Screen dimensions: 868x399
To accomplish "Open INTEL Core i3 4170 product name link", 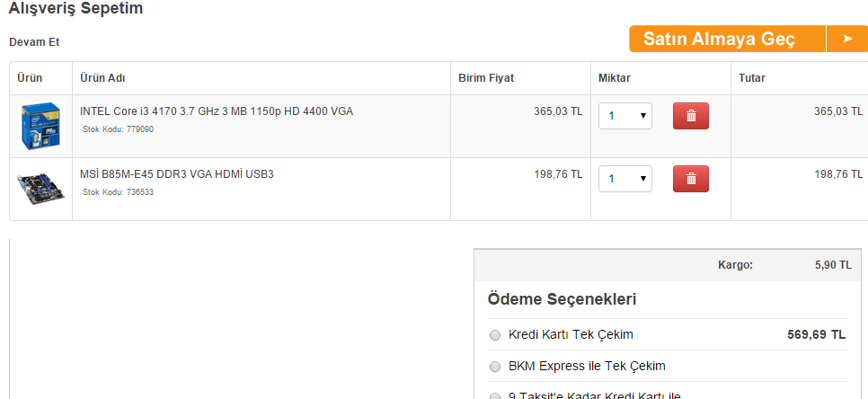I will (x=217, y=111).
